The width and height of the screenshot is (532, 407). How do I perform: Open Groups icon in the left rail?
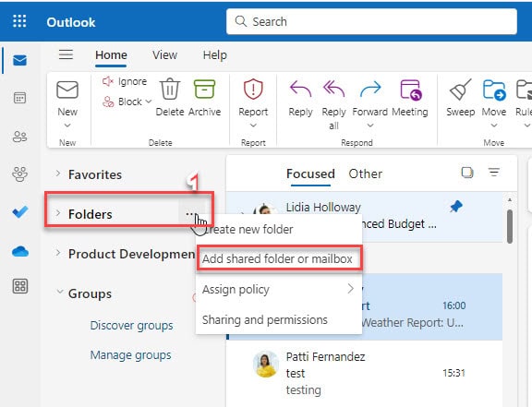19,174
